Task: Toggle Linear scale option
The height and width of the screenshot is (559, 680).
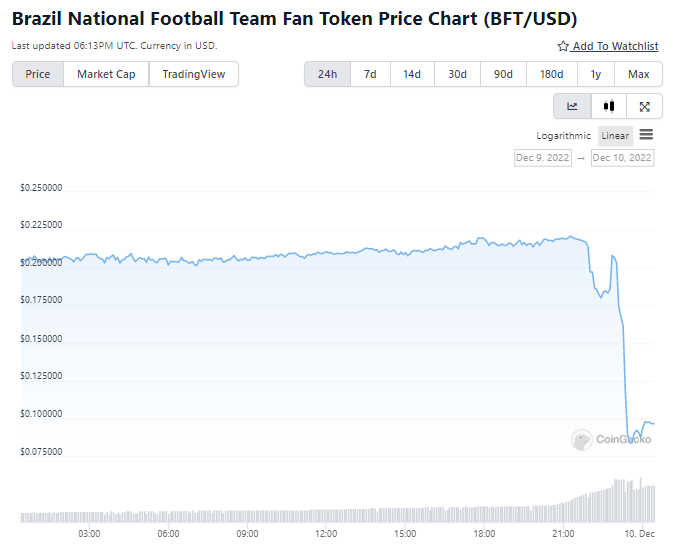Action: click(615, 136)
